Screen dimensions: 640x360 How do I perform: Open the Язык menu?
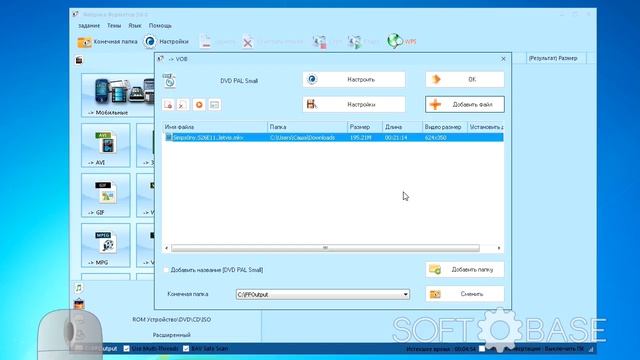(135, 26)
